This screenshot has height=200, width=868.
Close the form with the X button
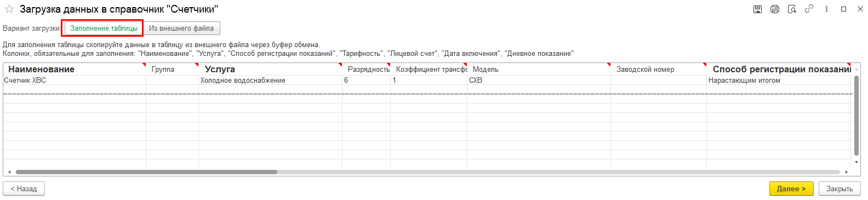(x=860, y=9)
